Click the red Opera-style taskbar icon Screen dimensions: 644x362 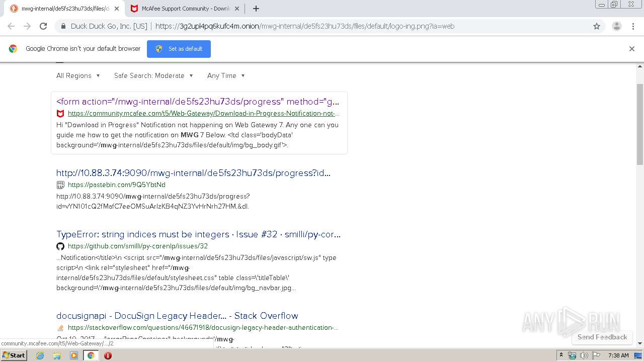(108, 355)
